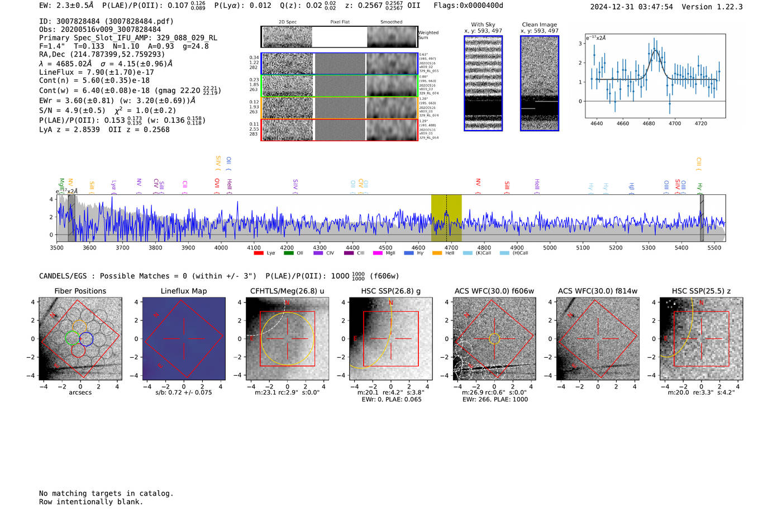Select the blue-bordered 2D fiber spectrum row

(x=339, y=64)
